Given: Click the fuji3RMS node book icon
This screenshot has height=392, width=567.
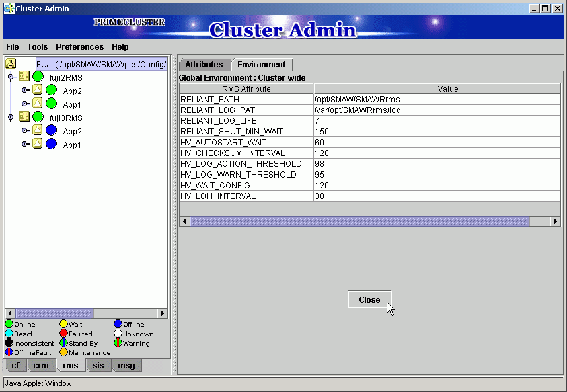Looking at the screenshot, I should (24, 116).
